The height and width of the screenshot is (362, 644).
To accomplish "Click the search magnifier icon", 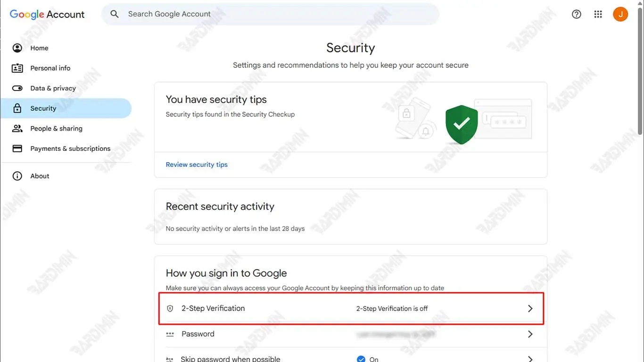I will 115,14.
